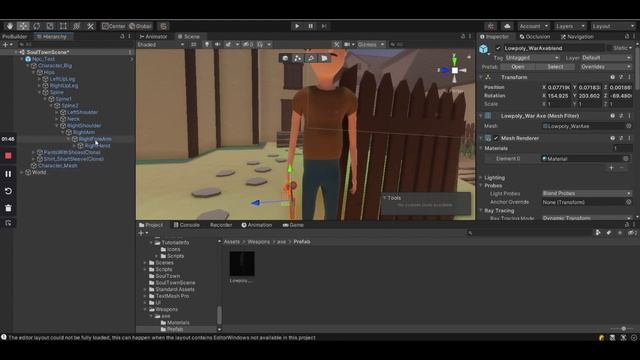Image resolution: width=640 pixels, height=360 pixels.
Task: Click Rotation Y value field
Action: tap(589, 96)
